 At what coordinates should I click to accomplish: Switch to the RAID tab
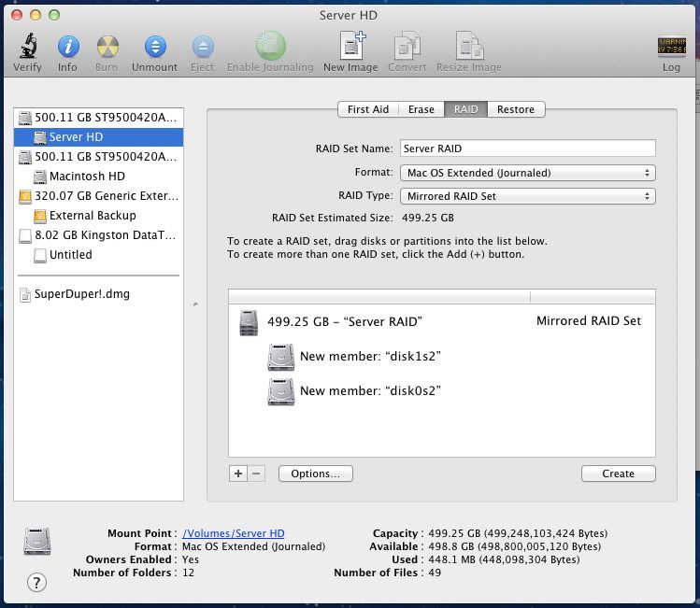[465, 109]
